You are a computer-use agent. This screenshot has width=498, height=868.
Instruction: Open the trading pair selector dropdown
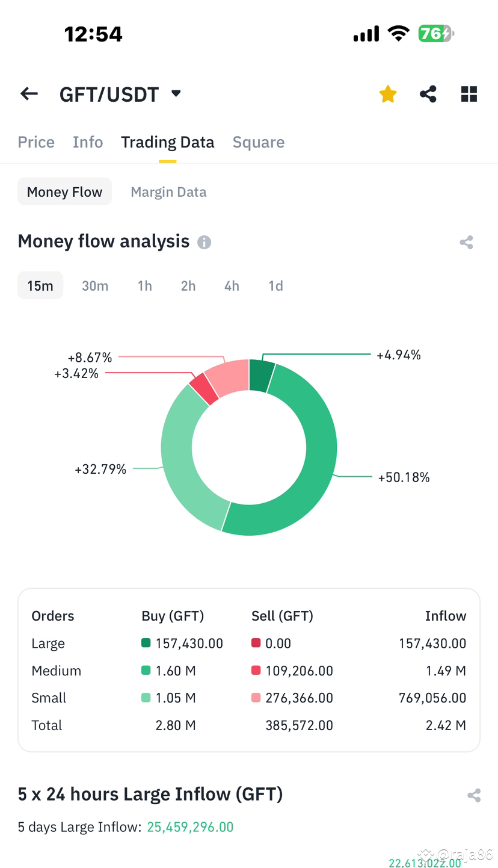[x=174, y=93]
